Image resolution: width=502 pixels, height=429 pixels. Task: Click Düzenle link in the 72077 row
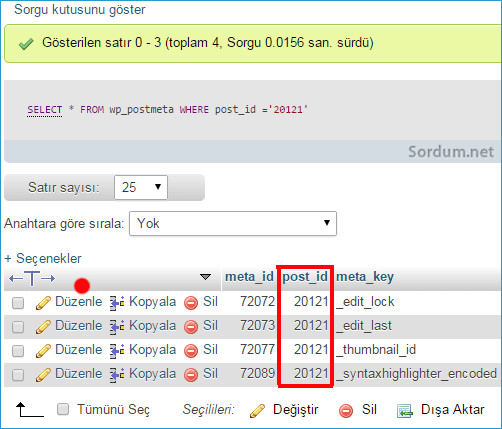(x=79, y=349)
